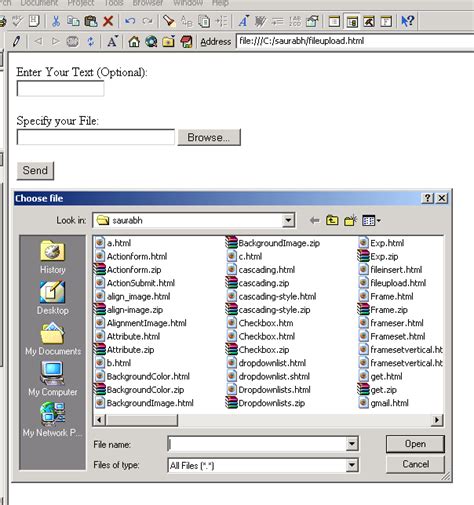
Task: Select BackgroundColor.html in the file list
Action: [142, 376]
